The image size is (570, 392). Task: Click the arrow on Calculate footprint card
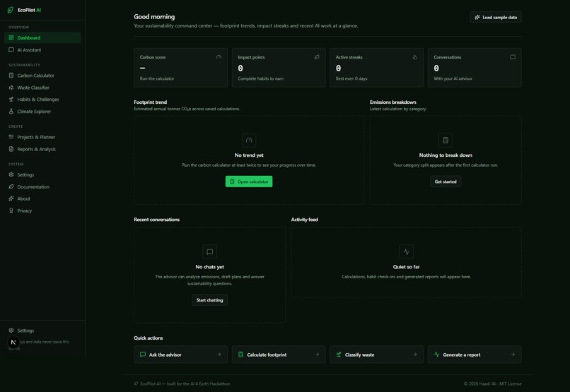(317, 355)
